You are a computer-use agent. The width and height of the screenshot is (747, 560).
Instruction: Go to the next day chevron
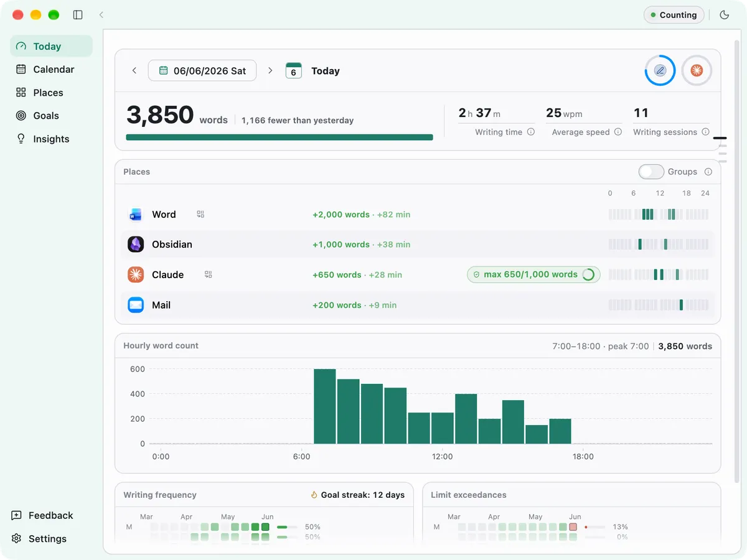[270, 70]
